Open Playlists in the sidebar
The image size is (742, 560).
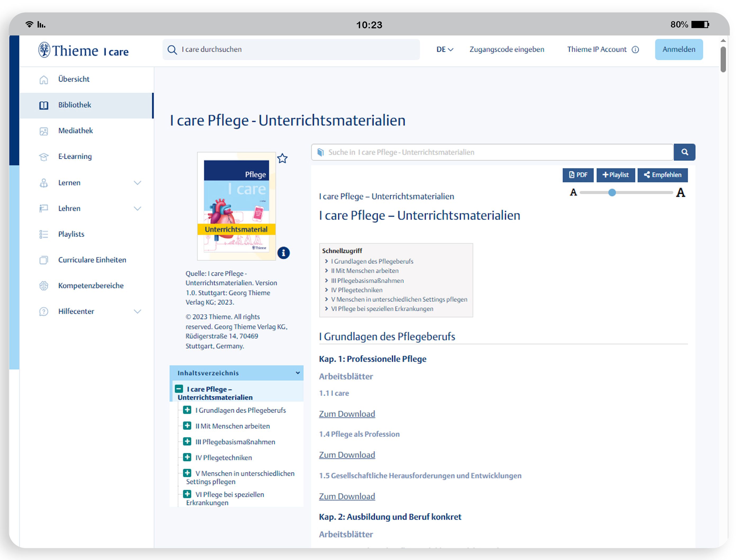point(87,234)
